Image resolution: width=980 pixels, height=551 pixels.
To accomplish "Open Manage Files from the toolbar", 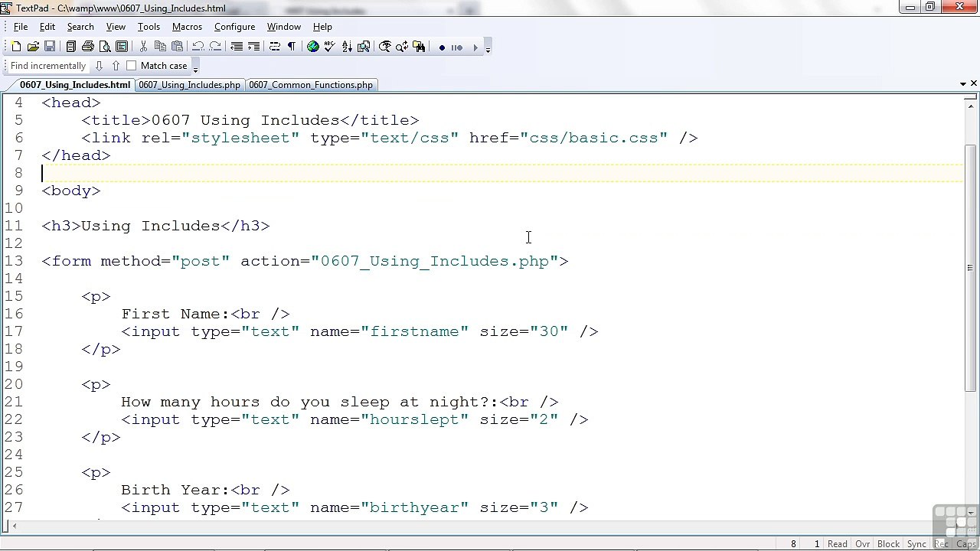I will 71,47.
